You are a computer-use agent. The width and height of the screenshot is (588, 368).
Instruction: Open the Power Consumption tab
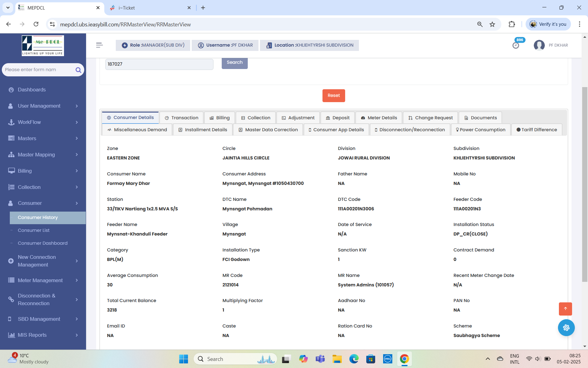pos(481,130)
